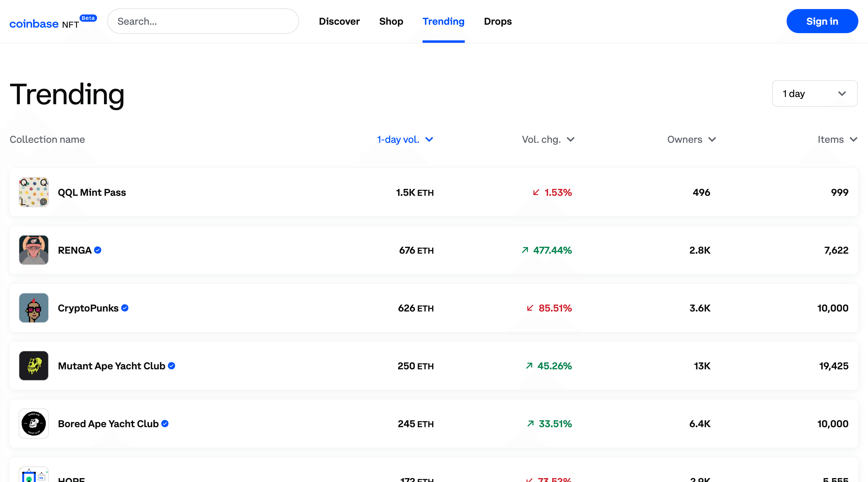Click the Bored Ape Yacht Club logo
This screenshot has height=482, width=868.
(x=34, y=423)
